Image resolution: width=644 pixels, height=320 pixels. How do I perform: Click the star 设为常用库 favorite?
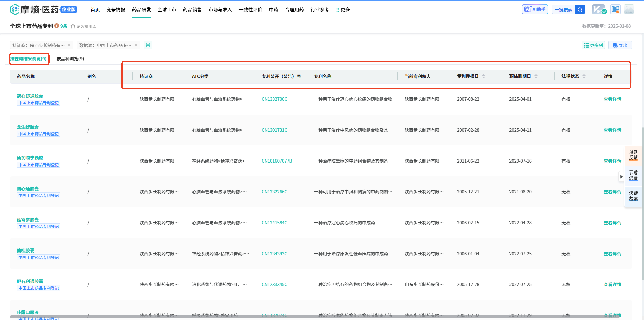pos(84,26)
